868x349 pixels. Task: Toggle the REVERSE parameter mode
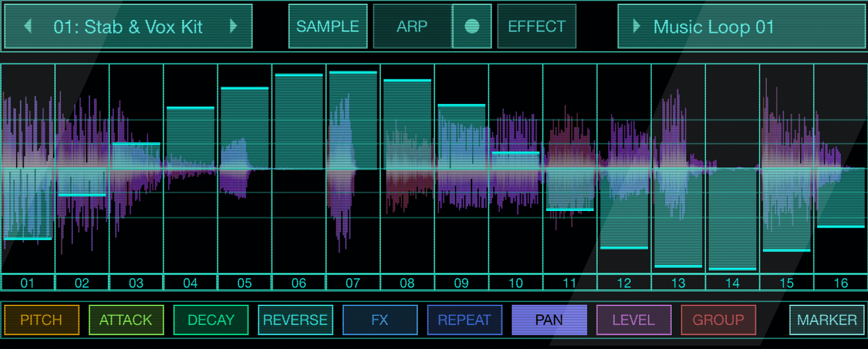pyautogui.click(x=295, y=320)
